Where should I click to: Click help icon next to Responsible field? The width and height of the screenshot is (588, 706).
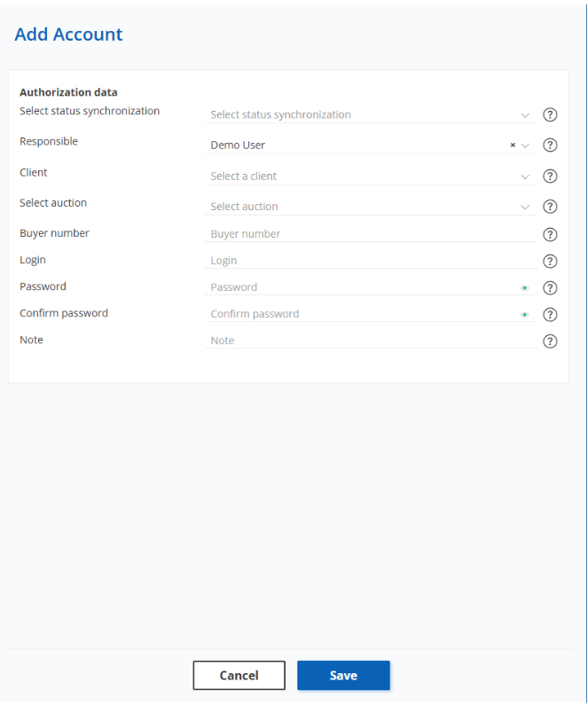click(x=550, y=145)
